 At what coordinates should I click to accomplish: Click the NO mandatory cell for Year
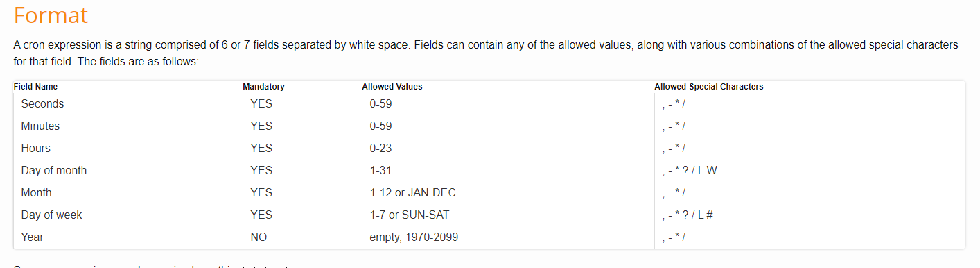pos(259,237)
